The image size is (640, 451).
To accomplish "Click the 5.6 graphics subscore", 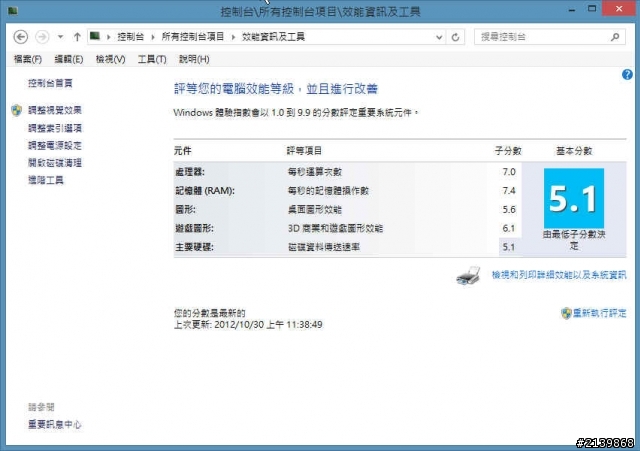I will 509,209.
